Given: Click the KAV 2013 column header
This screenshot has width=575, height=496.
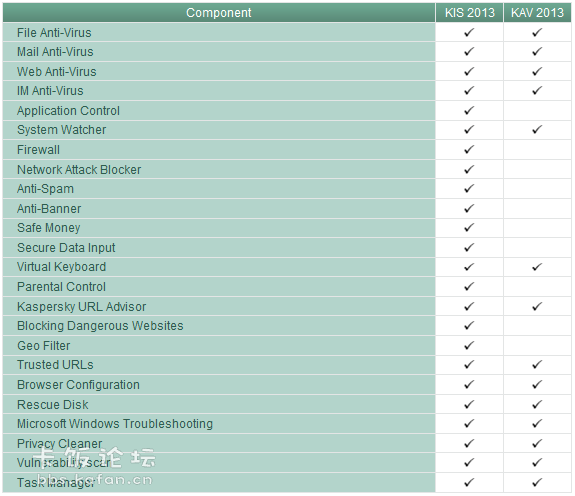Looking at the screenshot, I should point(537,13).
